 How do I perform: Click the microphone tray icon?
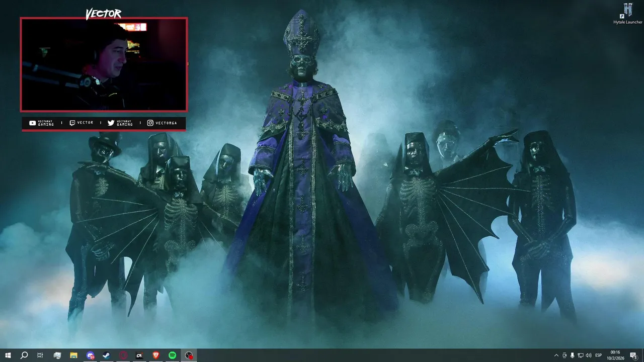572,355
